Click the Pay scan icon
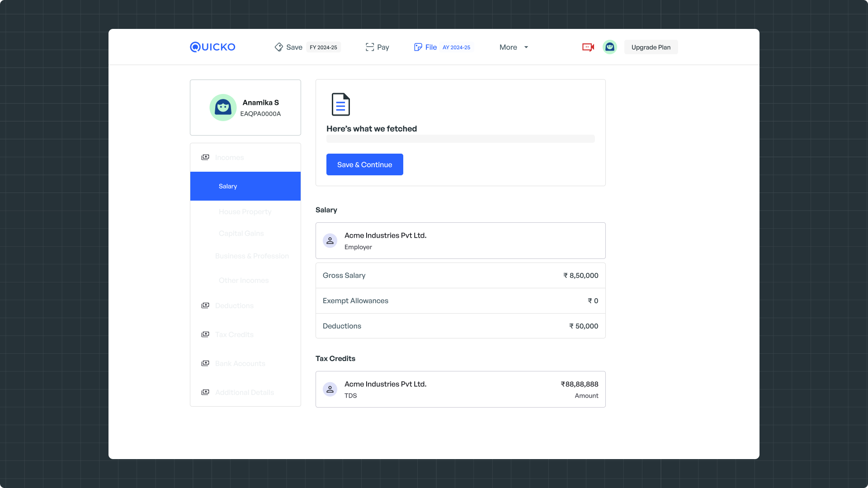The width and height of the screenshot is (868, 488). [x=370, y=47]
